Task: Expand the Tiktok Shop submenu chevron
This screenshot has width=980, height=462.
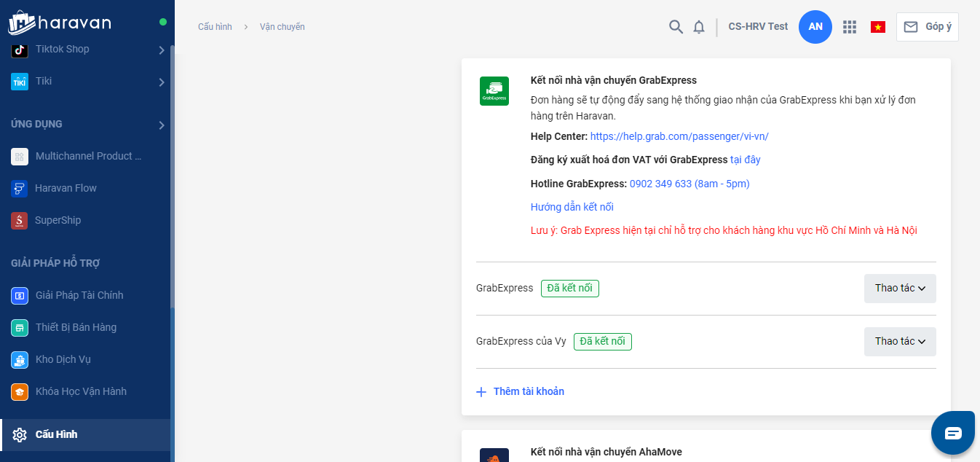Action: [162, 50]
